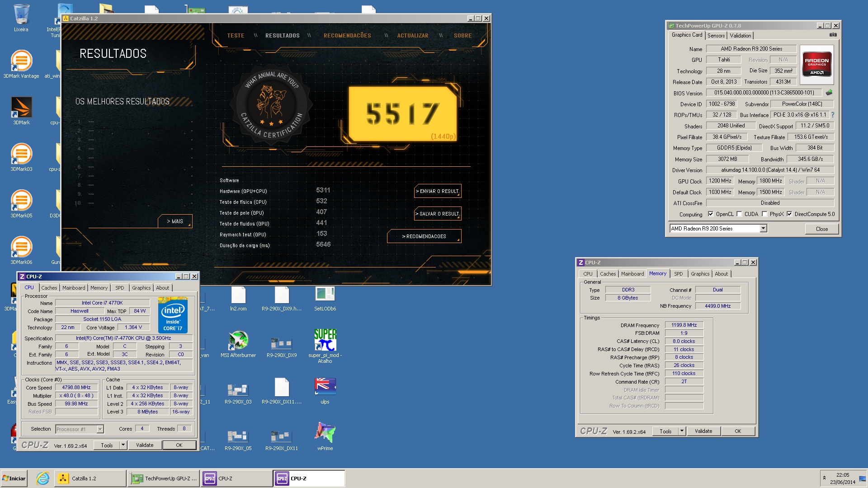Click the Iniciar start button
The width and height of the screenshot is (868, 488).
14,479
